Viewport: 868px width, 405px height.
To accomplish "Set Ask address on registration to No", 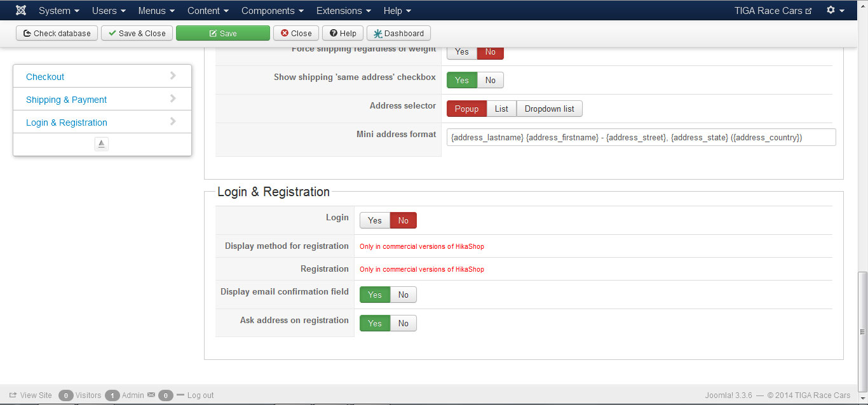I will click(x=403, y=323).
